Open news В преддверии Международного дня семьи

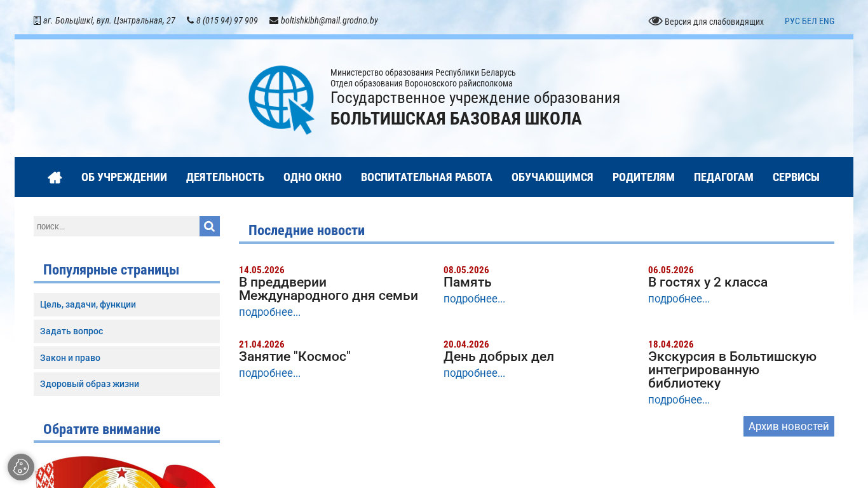pyautogui.click(x=329, y=288)
